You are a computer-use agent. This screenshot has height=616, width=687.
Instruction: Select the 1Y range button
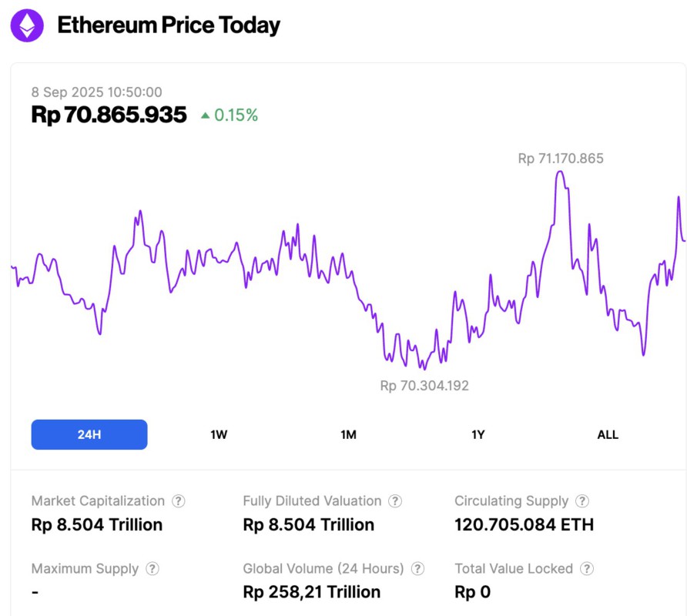click(x=478, y=434)
